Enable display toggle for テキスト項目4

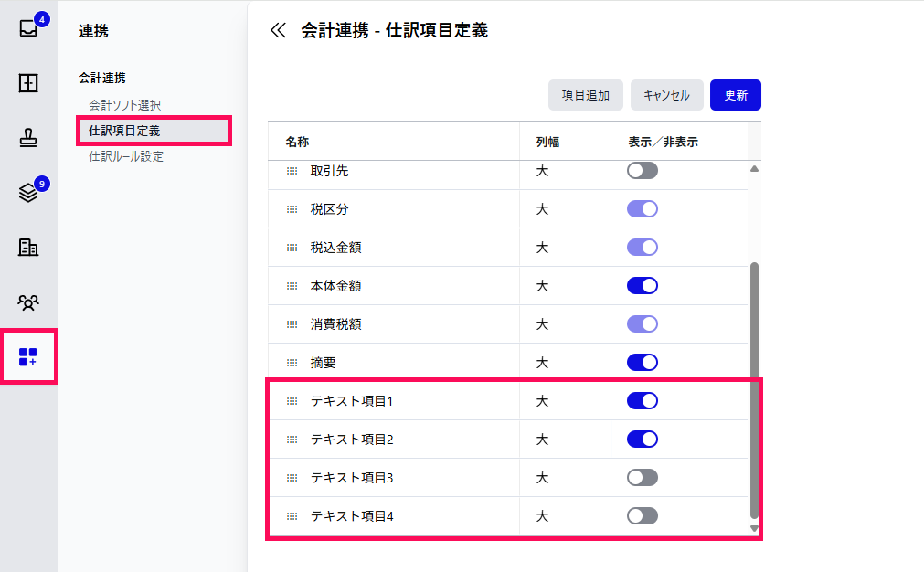coord(643,516)
